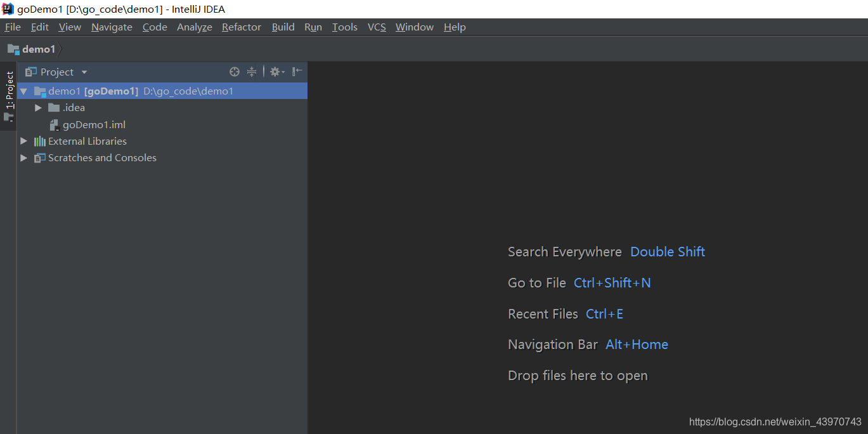Open the Code menu
The image size is (868, 434).
[155, 27]
